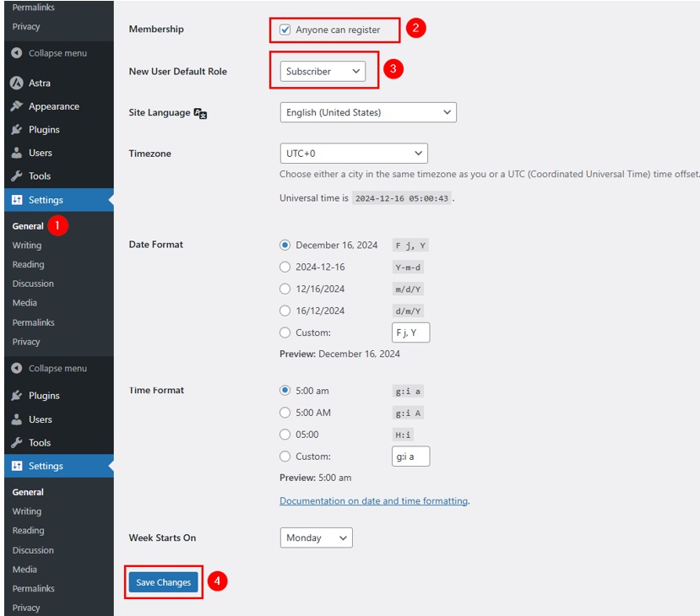Select the 2024-12-16 date format radio
Screen dimensions: 700x616
[285, 267]
